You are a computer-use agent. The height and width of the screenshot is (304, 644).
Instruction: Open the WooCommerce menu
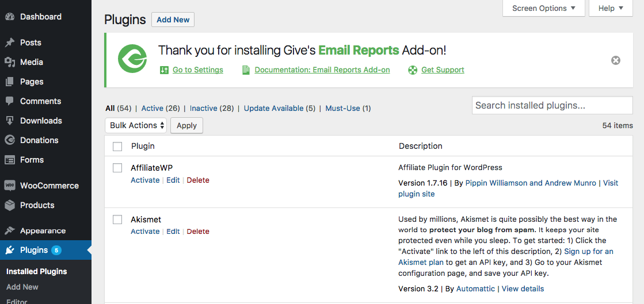(49, 186)
